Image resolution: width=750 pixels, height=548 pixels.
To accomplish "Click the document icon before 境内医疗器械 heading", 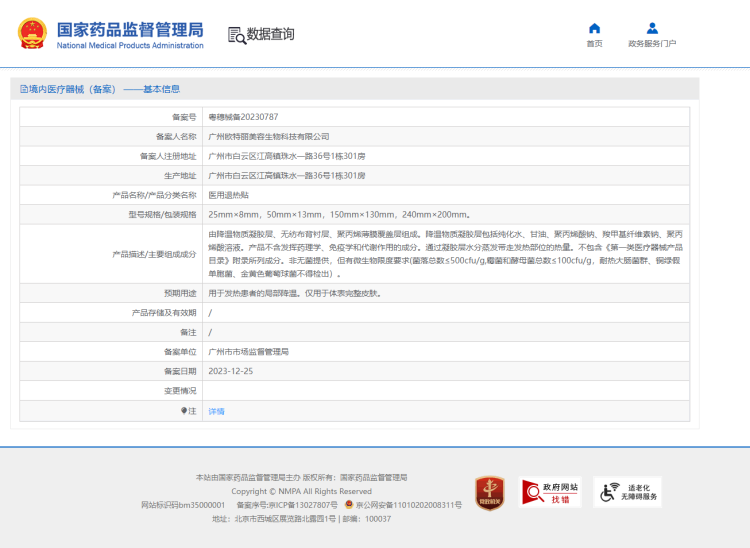I will tap(24, 89).
